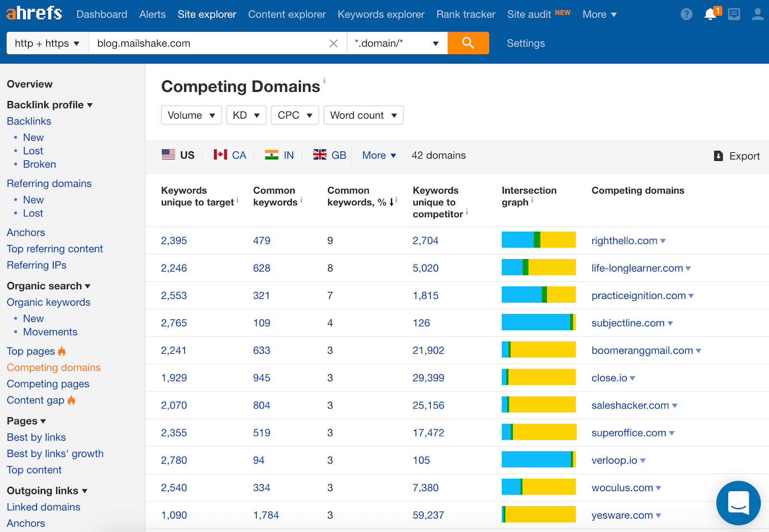Export the competing domains report
Screen dimensions: 769x532
tap(737, 156)
